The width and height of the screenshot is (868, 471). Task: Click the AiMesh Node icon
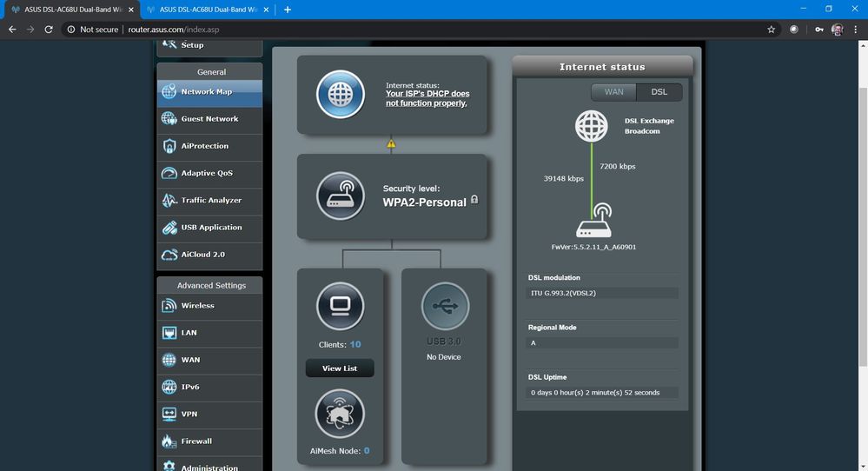point(340,414)
